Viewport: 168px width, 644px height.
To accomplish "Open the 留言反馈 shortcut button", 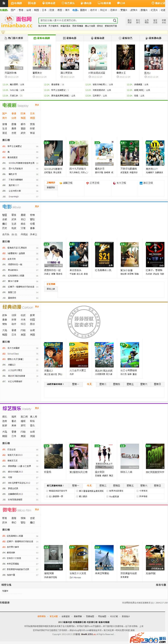I will click(155, 21).
